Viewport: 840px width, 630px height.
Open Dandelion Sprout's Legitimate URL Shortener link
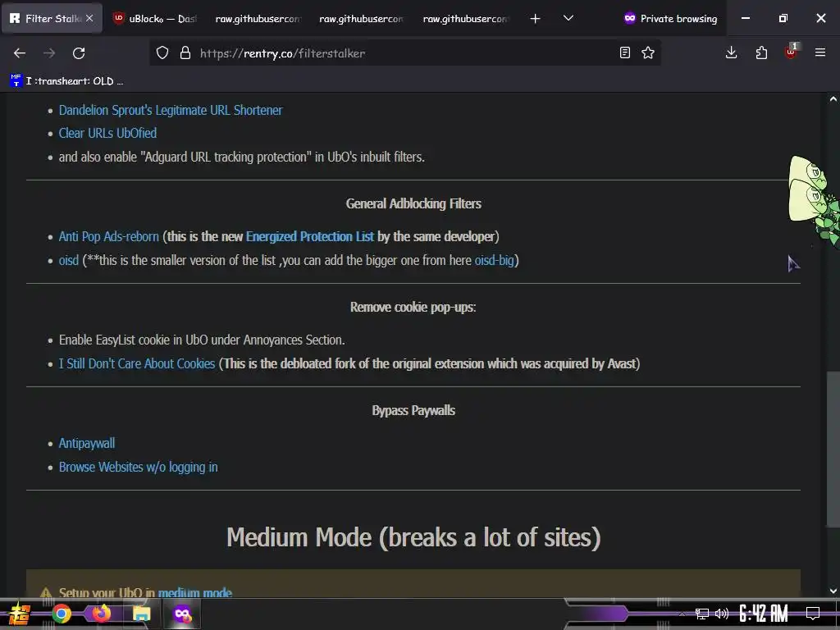click(171, 111)
